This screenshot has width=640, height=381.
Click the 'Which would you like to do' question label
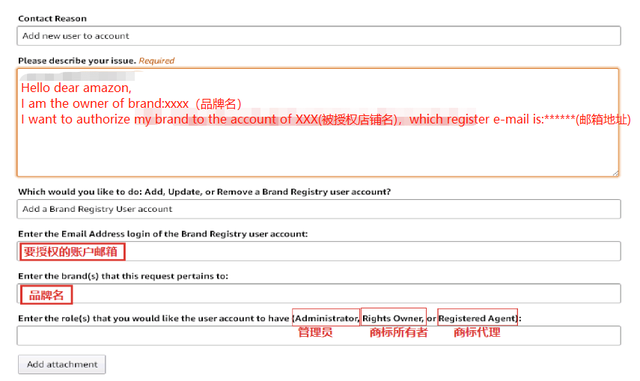click(204, 192)
